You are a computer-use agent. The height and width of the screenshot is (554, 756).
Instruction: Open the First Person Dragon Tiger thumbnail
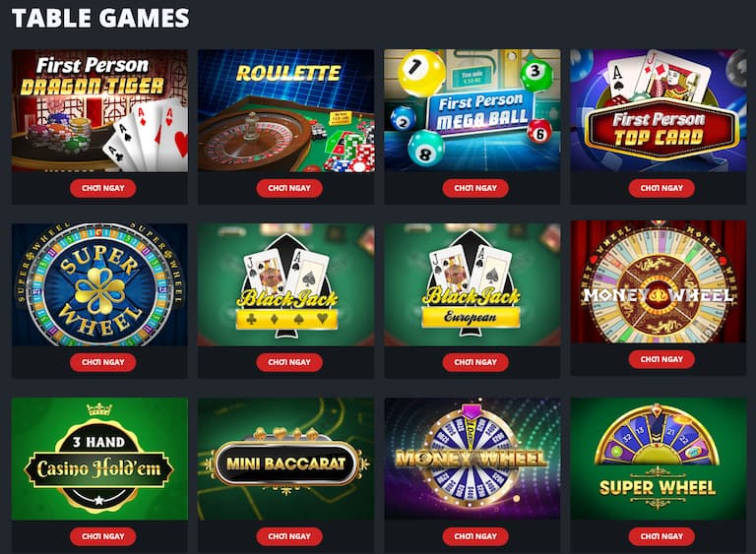pos(99,110)
